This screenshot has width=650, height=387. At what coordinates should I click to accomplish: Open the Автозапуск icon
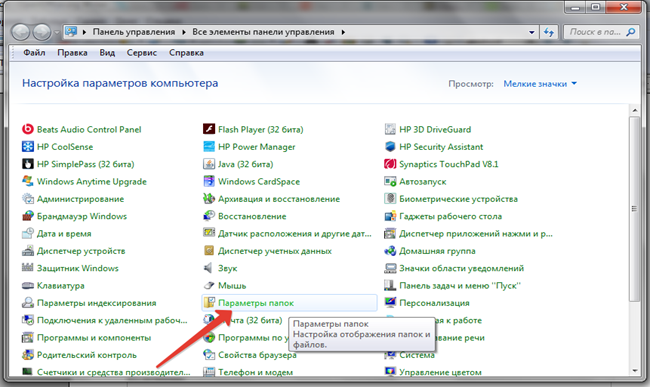[390, 181]
